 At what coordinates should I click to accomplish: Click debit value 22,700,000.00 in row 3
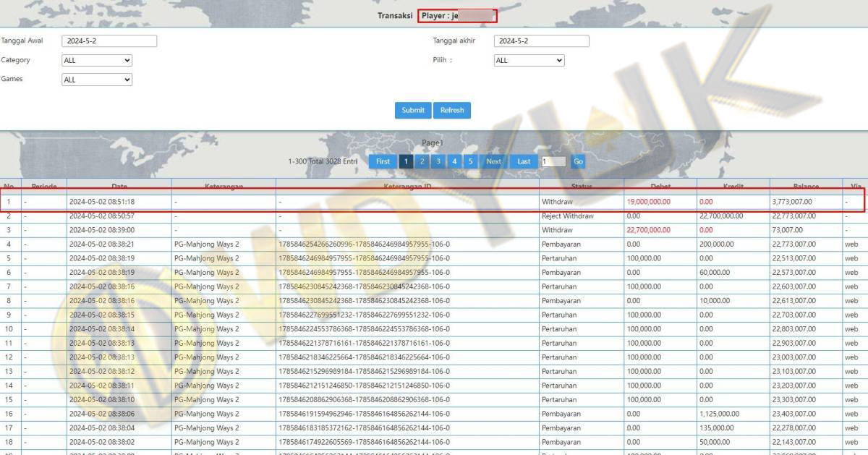point(648,230)
